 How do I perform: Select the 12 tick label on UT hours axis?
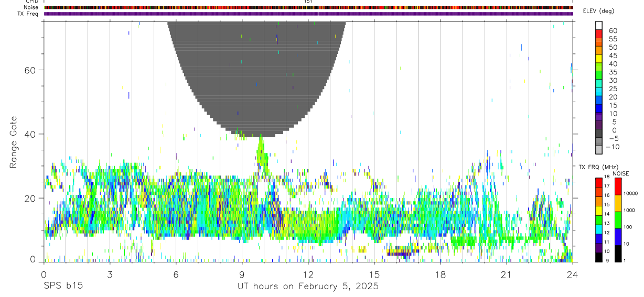point(308,274)
